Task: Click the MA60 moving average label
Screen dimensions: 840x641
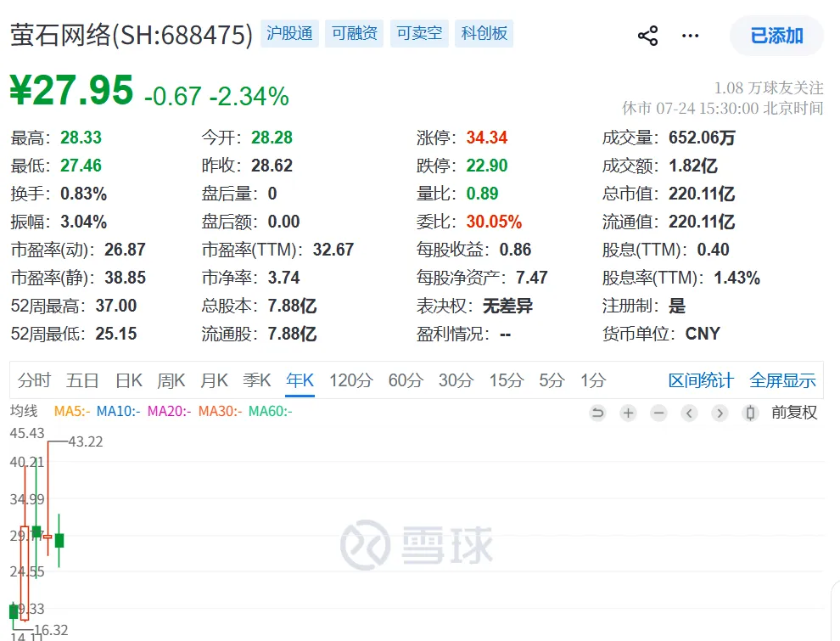Action: coord(271,412)
